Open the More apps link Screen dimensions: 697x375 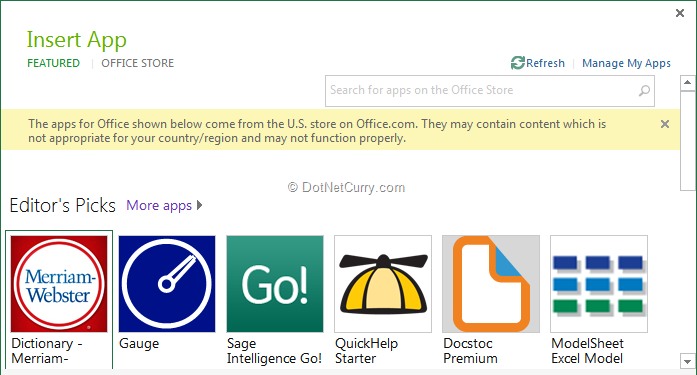[159, 205]
